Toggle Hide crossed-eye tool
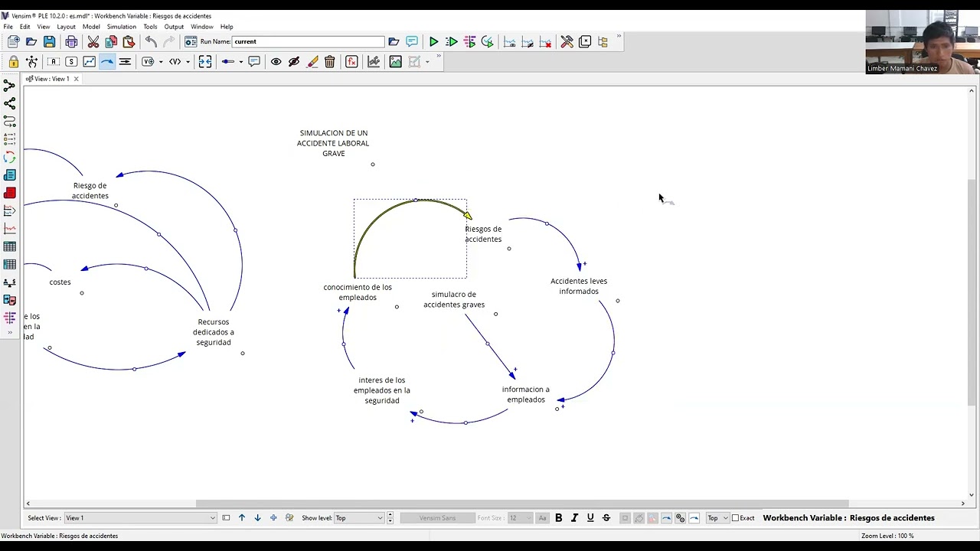The height and width of the screenshot is (551, 980). (x=294, y=62)
